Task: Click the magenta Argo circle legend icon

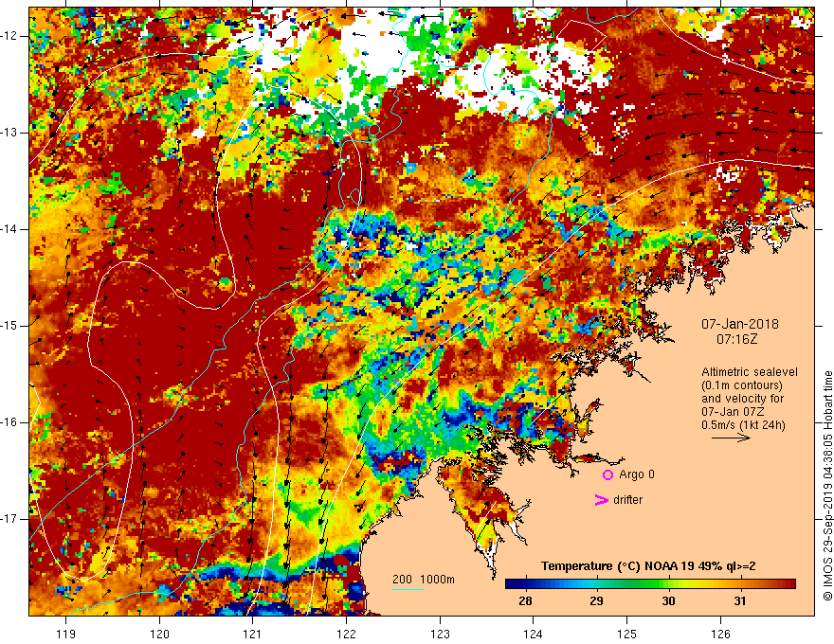Action: [x=607, y=474]
